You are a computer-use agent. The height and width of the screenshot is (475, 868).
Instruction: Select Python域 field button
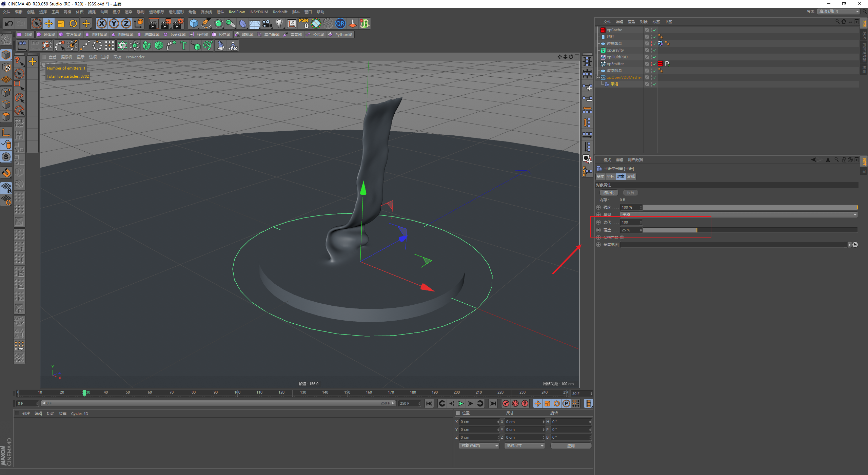pyautogui.click(x=340, y=35)
